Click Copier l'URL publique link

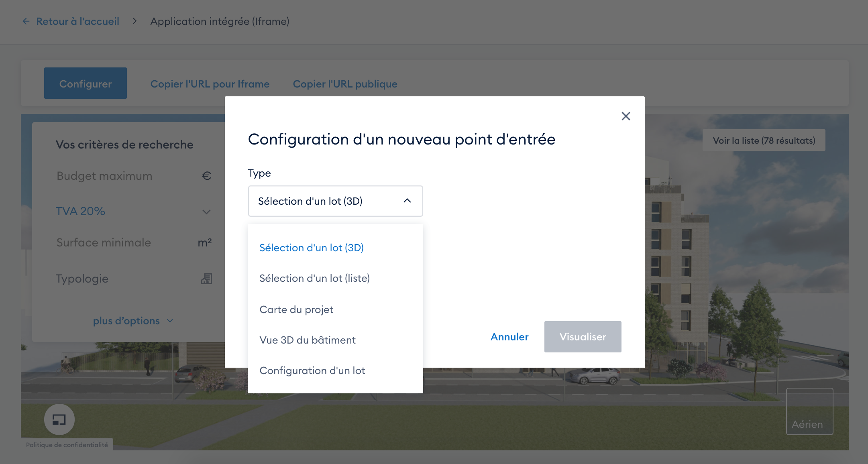pos(345,84)
